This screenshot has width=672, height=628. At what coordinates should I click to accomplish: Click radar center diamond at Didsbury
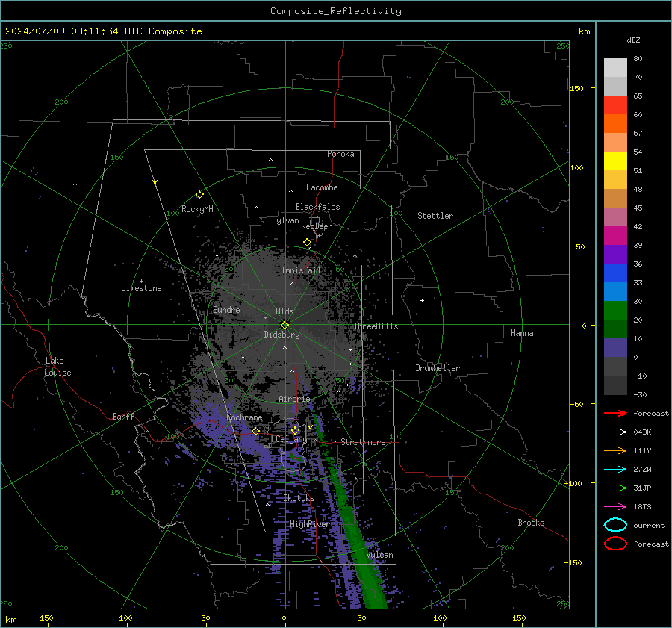284,325
